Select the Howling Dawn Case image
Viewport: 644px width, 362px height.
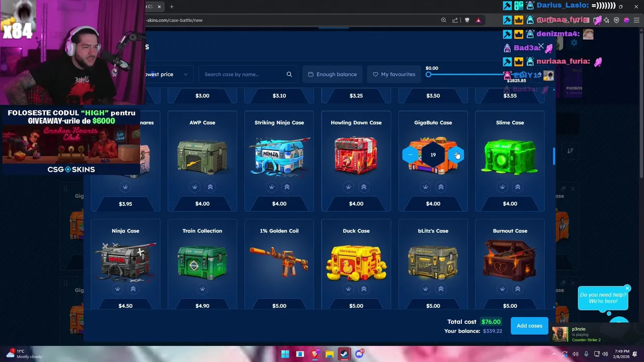click(x=356, y=155)
